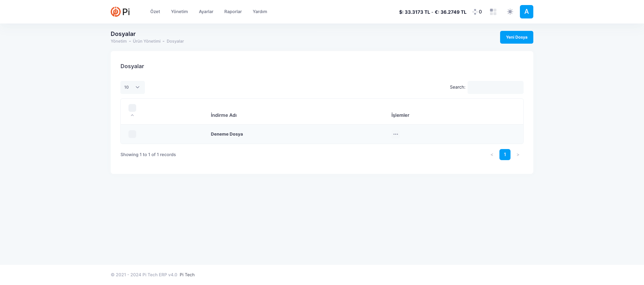
Task: Expand the rows-per-page dropdown showing 10
Action: 132,87
